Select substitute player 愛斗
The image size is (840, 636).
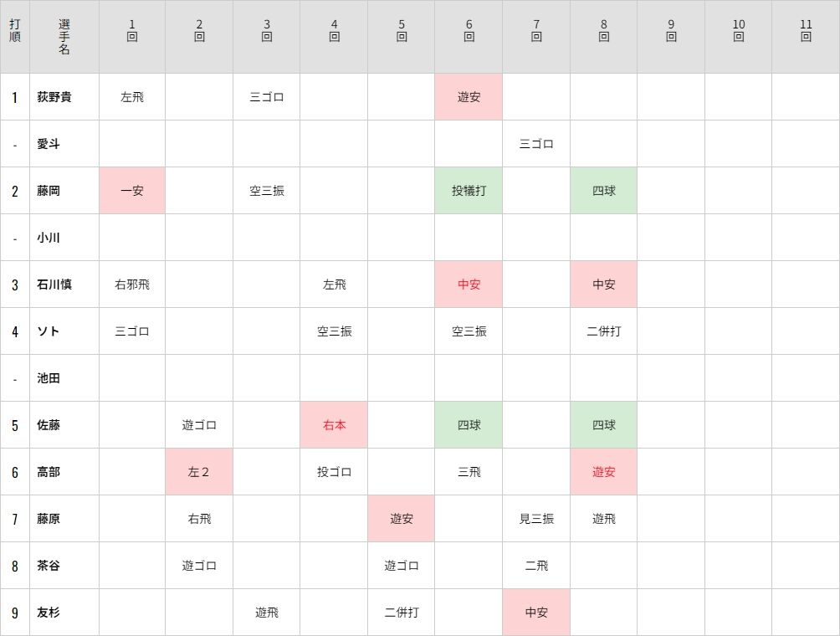[49, 144]
